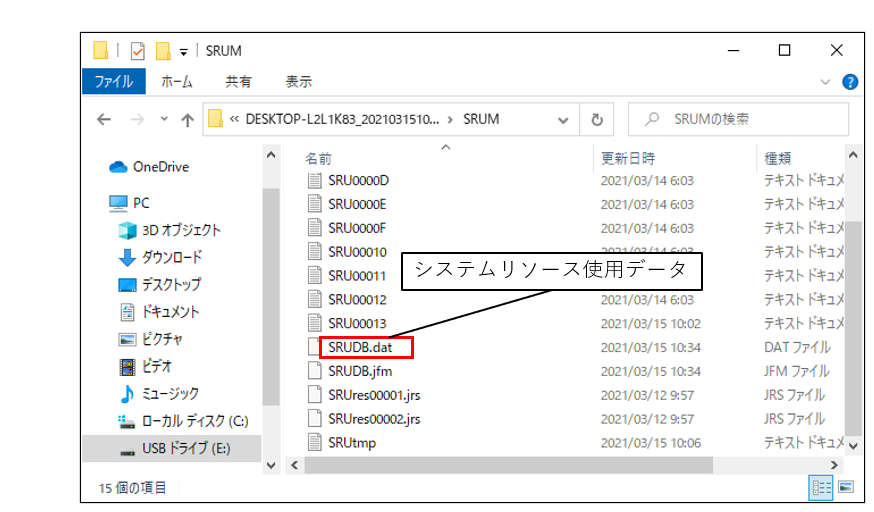Open Customize Quick Access Toolbar dropdown
This screenshot has width=874, height=512.
pos(183,52)
